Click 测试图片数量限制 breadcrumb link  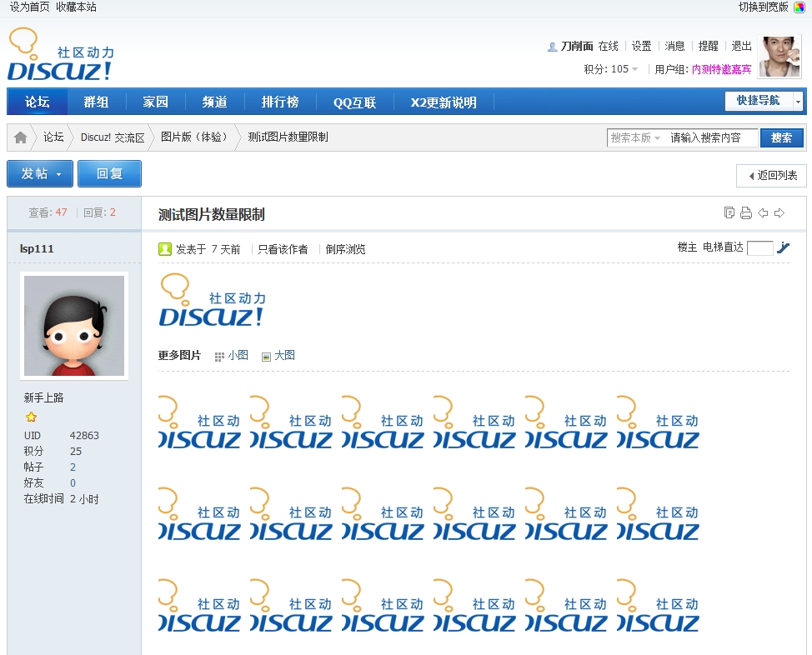pos(288,137)
